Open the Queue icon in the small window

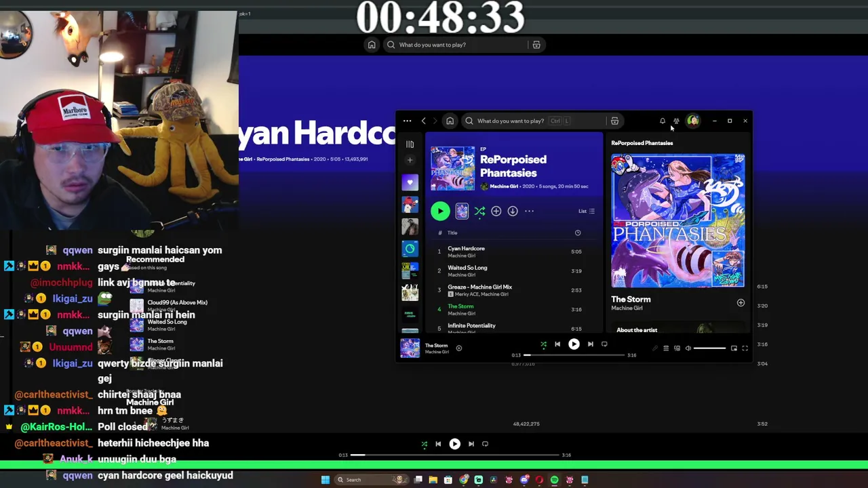(x=666, y=348)
